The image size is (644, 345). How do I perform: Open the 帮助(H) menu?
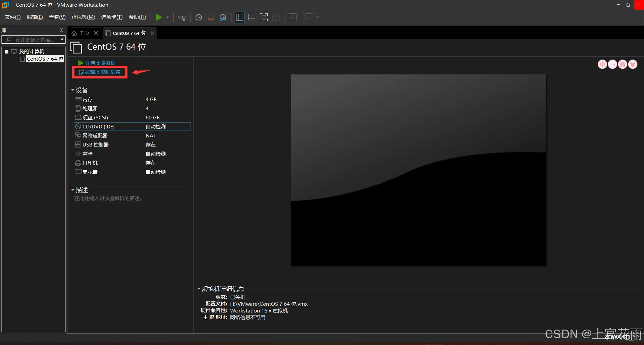tap(137, 17)
